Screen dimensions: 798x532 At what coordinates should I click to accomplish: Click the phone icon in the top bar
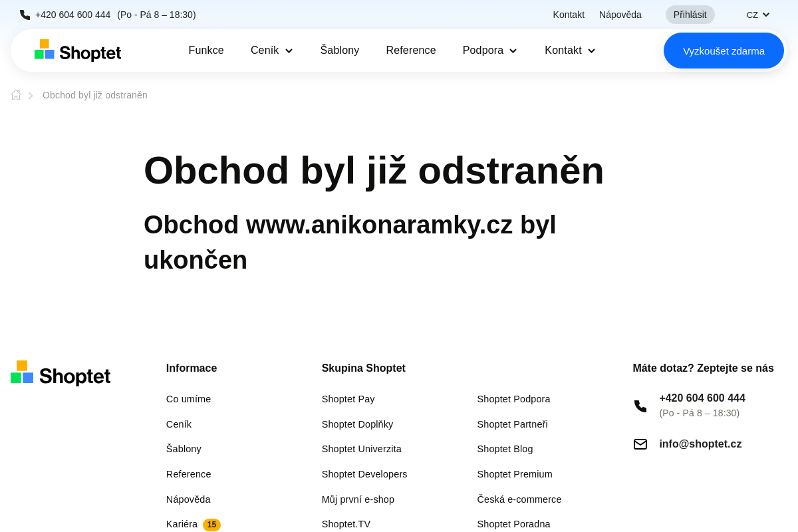point(24,14)
